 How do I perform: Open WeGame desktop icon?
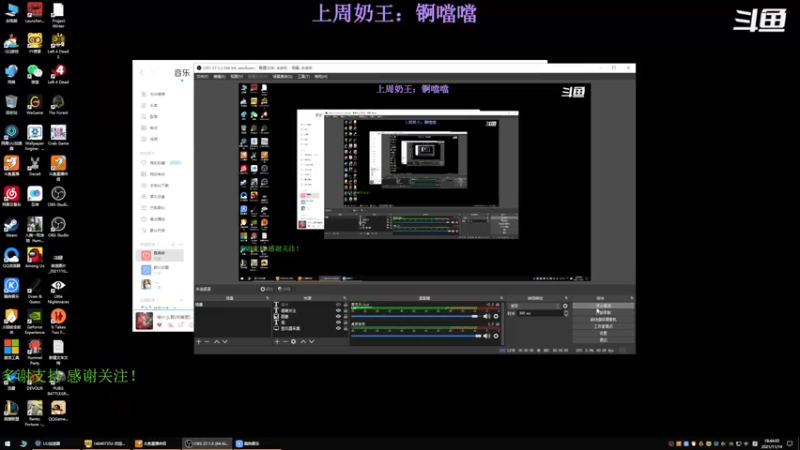pos(35,105)
